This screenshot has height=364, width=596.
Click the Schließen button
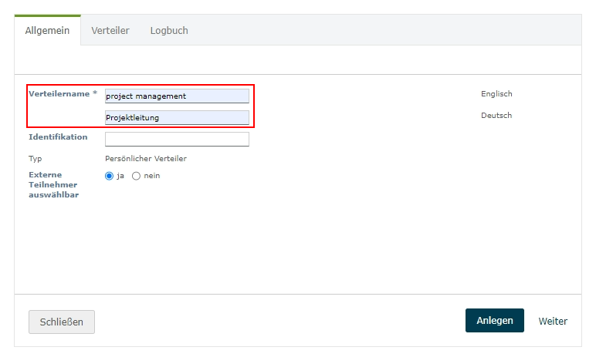click(62, 322)
